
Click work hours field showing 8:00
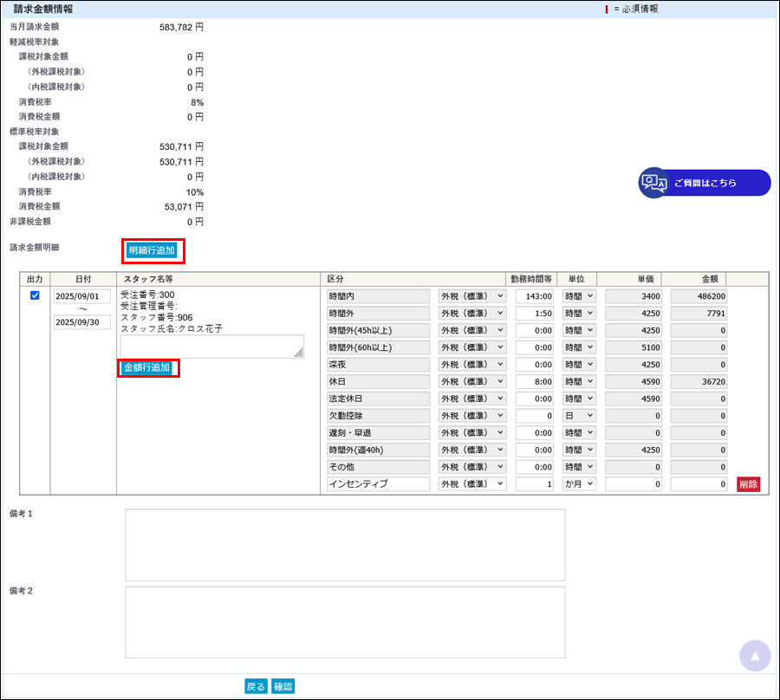[x=534, y=382]
